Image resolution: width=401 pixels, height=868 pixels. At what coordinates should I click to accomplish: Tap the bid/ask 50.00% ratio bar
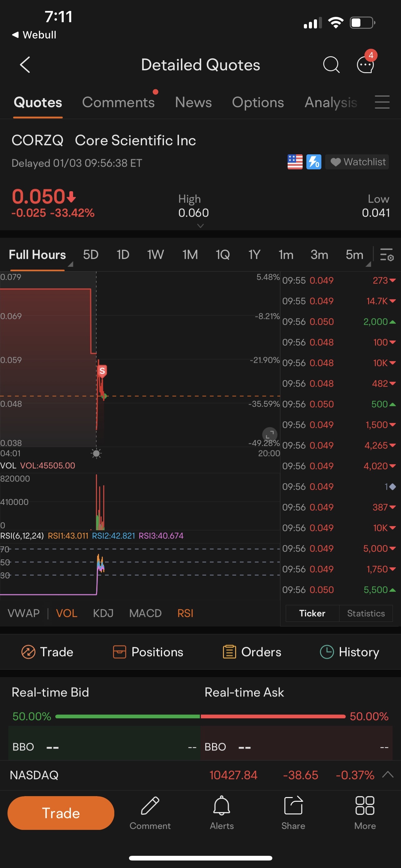(200, 716)
